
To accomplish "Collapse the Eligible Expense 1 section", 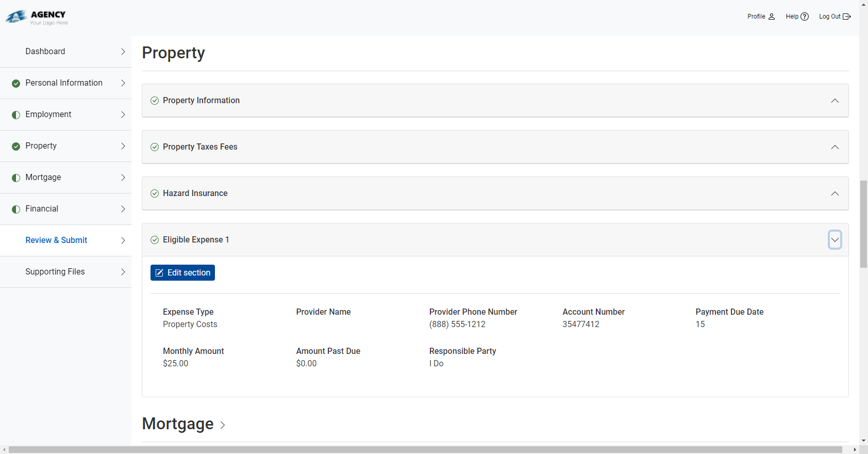I will click(834, 240).
